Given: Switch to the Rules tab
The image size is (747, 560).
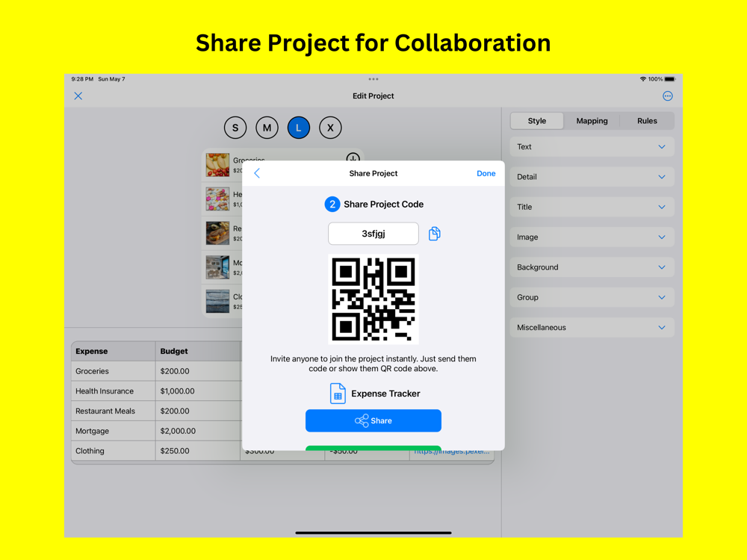Looking at the screenshot, I should (647, 121).
